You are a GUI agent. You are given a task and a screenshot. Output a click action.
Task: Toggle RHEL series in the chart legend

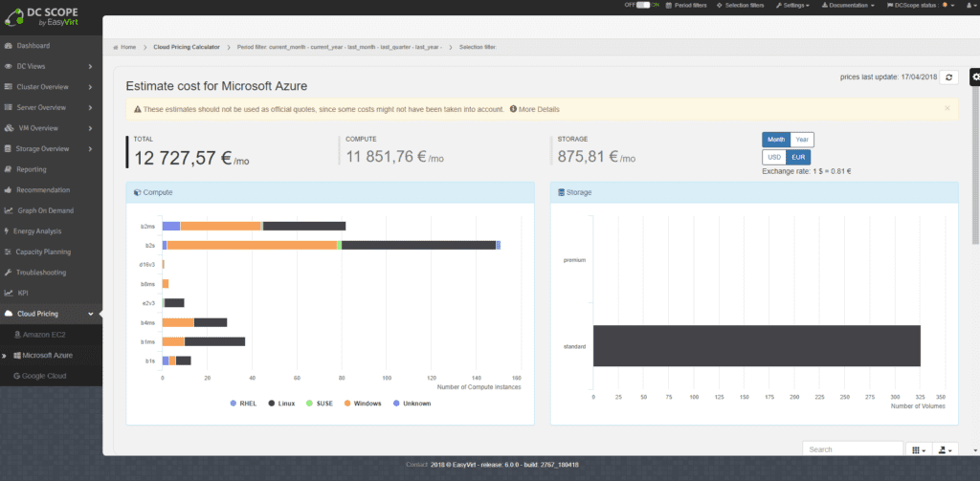point(244,403)
